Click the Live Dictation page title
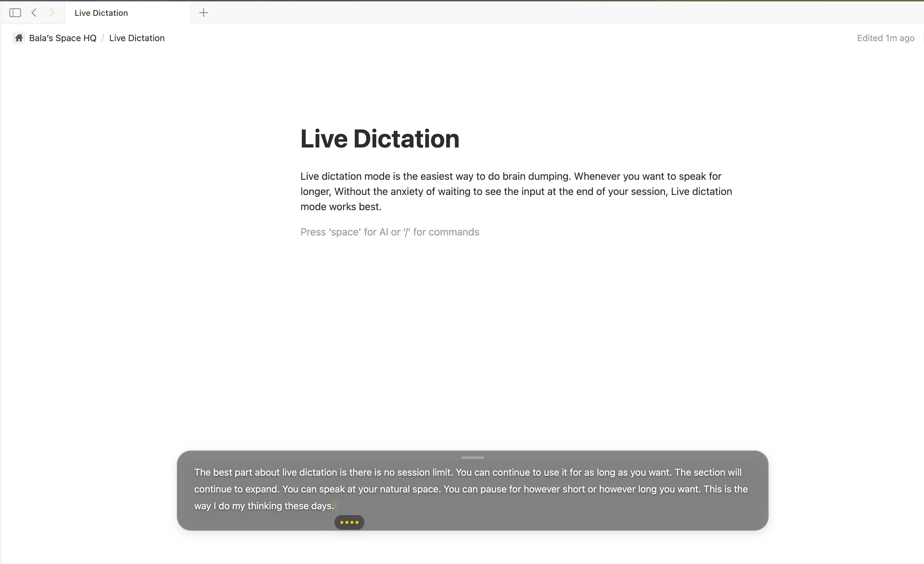Screen dimensions: 924x564 (379, 138)
